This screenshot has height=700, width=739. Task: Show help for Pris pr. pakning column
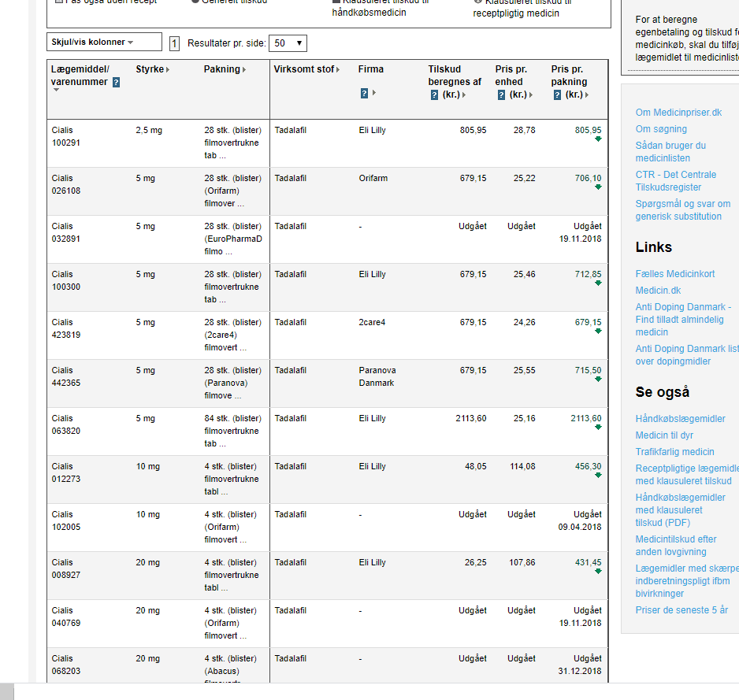click(557, 95)
